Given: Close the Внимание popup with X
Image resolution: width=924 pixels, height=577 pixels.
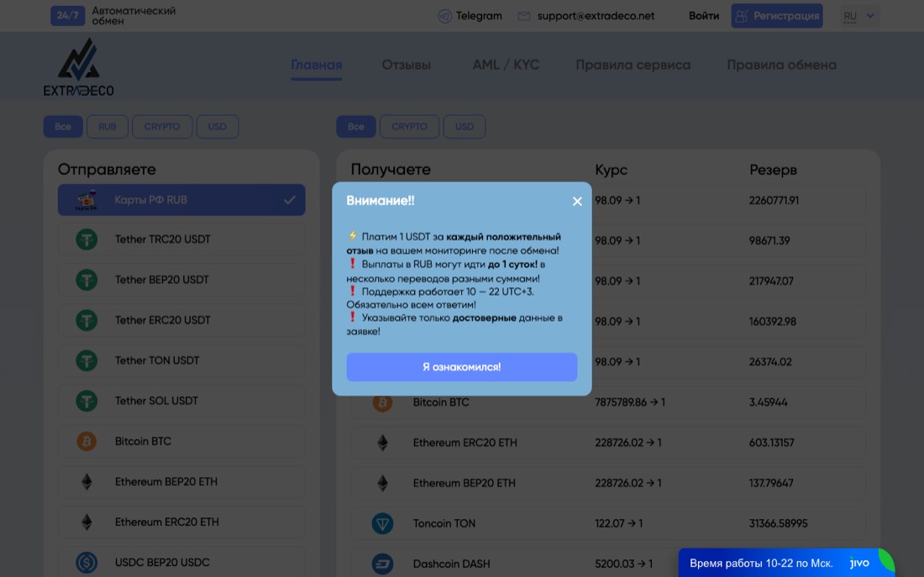Looking at the screenshot, I should 578,202.
